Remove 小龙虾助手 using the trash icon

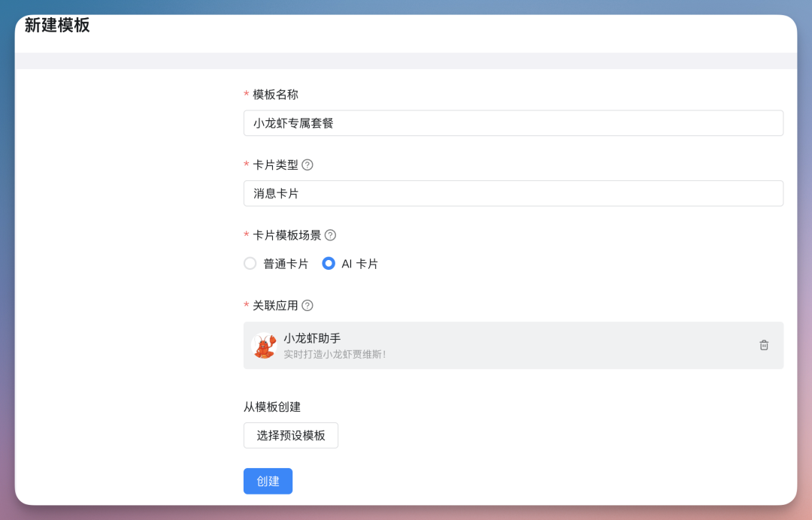tap(764, 345)
